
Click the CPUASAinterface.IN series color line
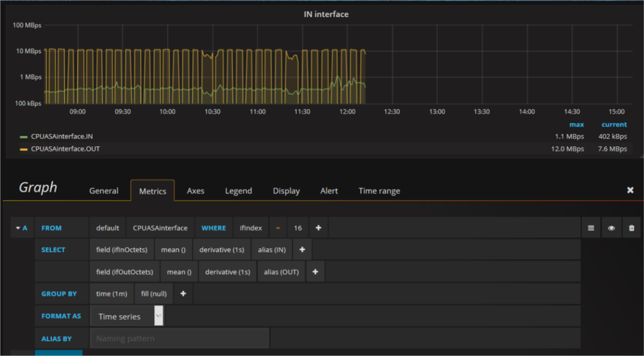[x=23, y=136]
